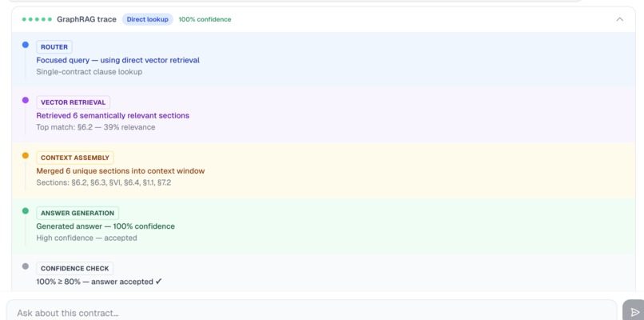Focus the 'Ask about this contract' input

point(312,311)
